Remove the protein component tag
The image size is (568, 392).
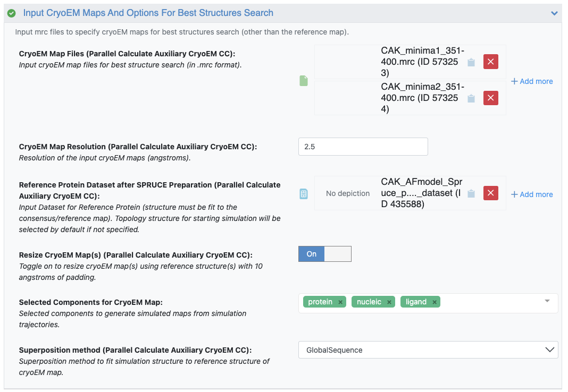(340, 302)
